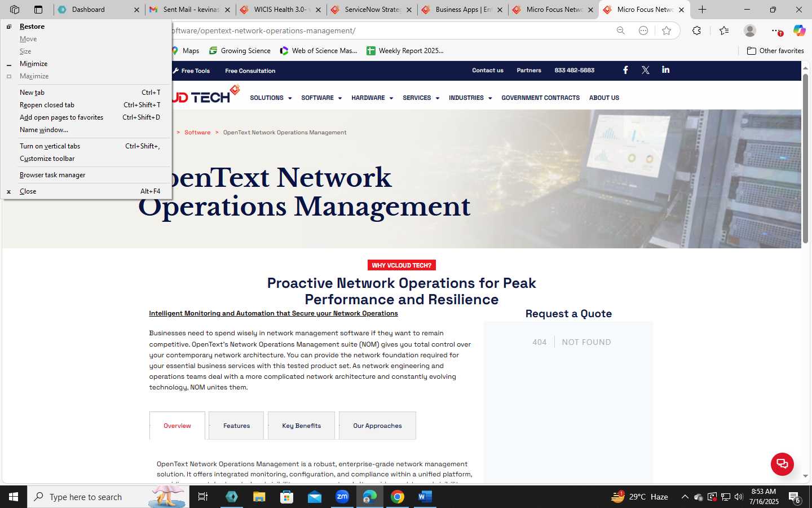Open the Settings and more ellipsis menu
Viewport: 812px width, 508px height.
(x=776, y=30)
